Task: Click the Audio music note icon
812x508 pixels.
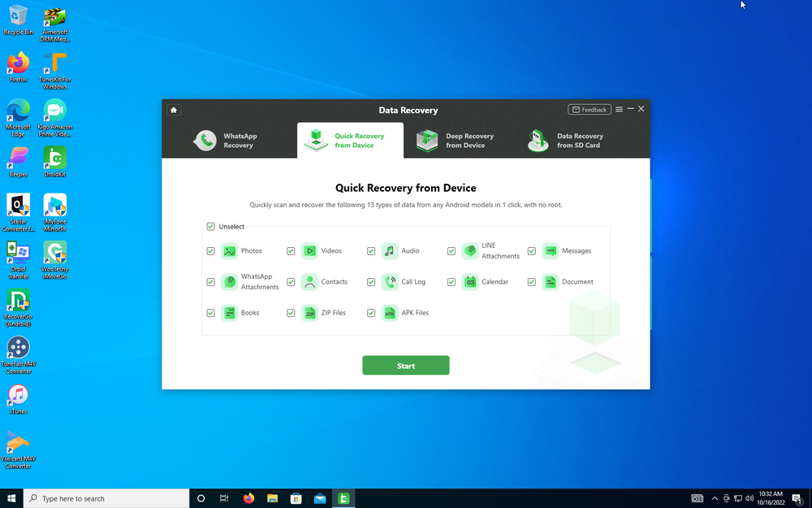Action: (x=389, y=250)
